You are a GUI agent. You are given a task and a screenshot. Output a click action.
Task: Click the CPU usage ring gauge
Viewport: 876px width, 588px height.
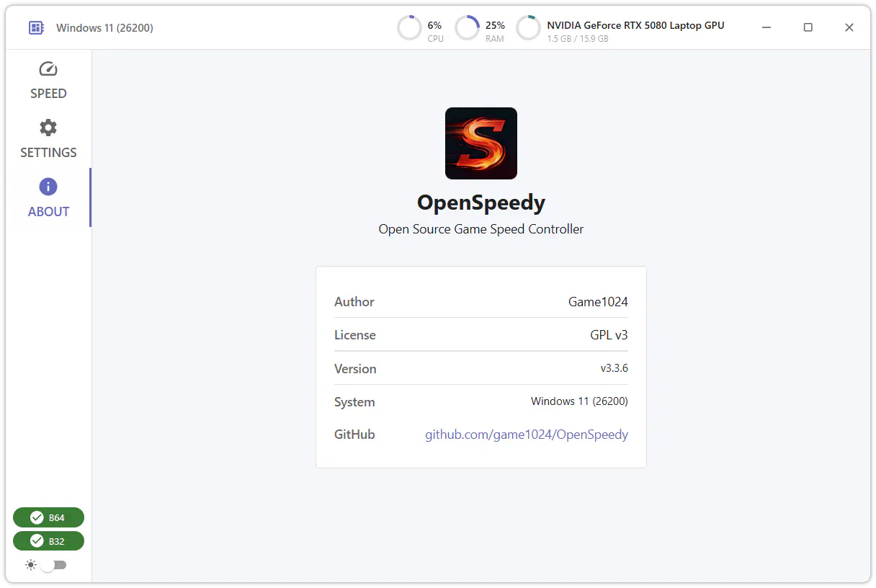(x=409, y=28)
